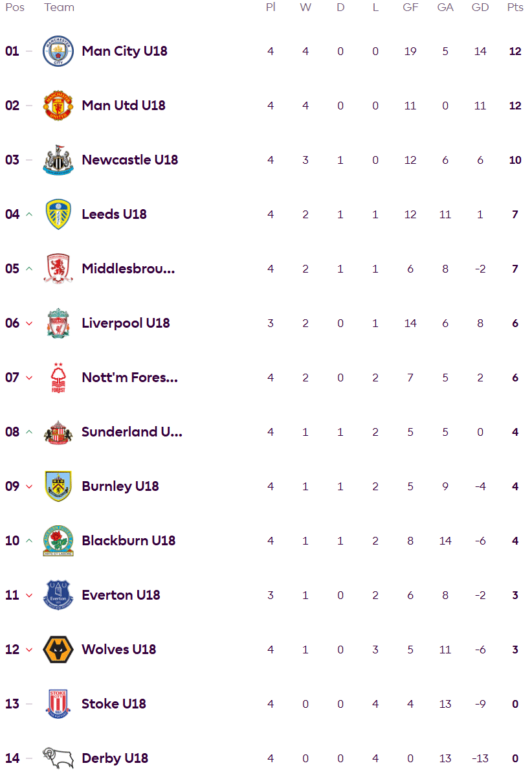This screenshot has height=781, width=532.
Task: Click the red down arrow beside Liverpool position
Action: (28, 323)
